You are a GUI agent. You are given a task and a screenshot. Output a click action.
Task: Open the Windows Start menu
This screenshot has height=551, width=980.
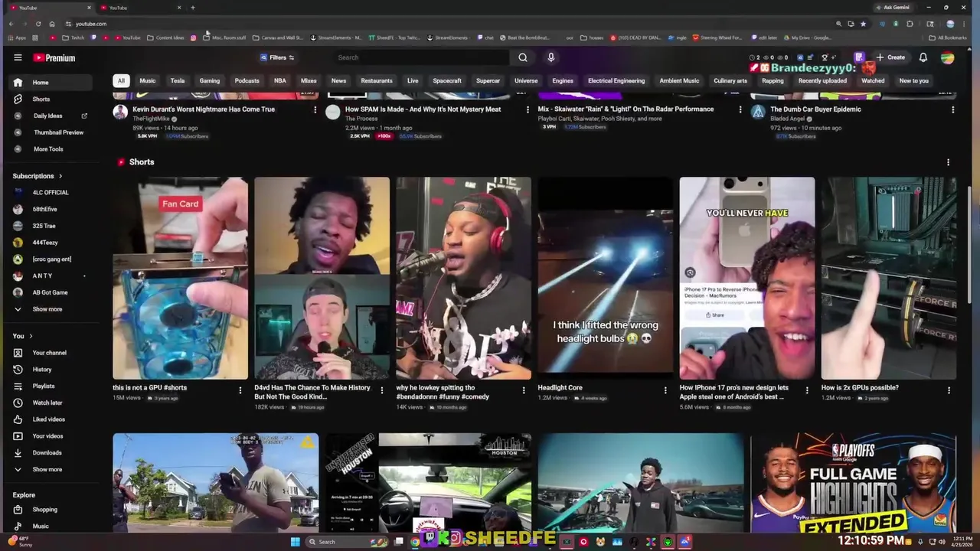[x=296, y=542]
